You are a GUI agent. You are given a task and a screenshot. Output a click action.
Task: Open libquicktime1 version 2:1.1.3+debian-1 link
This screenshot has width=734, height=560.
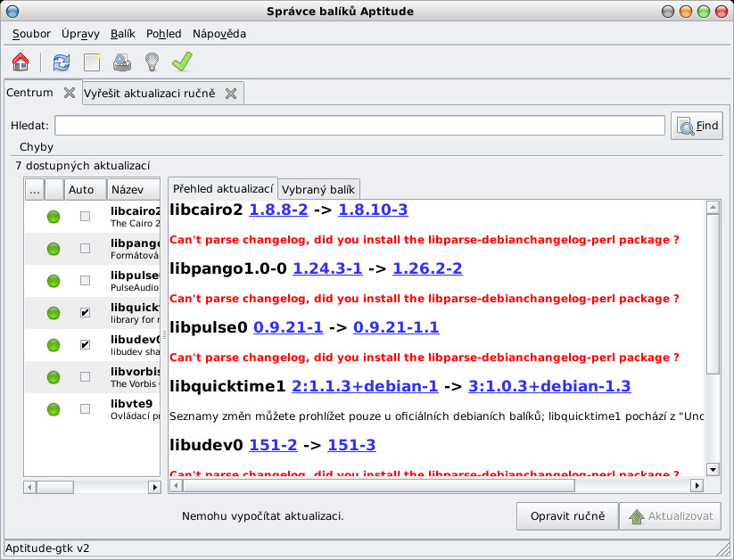click(365, 386)
